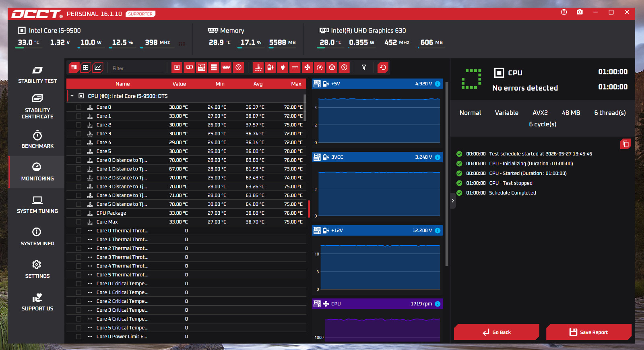Screen dimensions: 644x350
Task: Click the funnel filter icon
Action: pyautogui.click(x=364, y=68)
